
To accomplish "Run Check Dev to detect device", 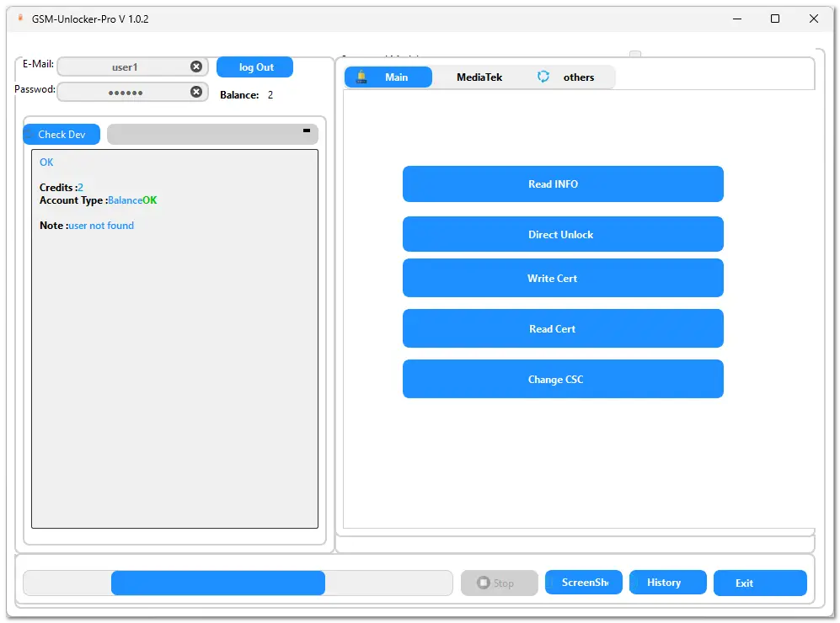I will click(x=62, y=135).
